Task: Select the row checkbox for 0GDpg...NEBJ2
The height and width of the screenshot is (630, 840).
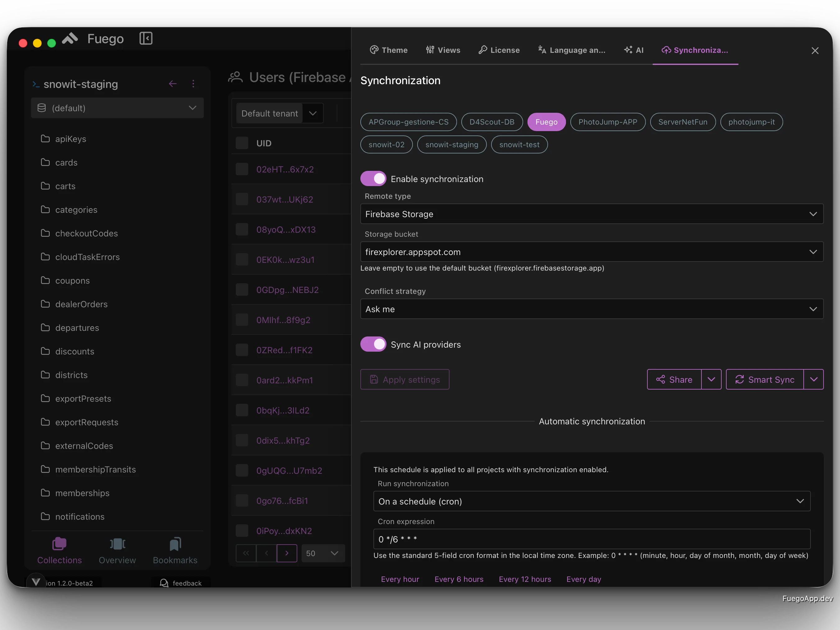Action: click(242, 290)
